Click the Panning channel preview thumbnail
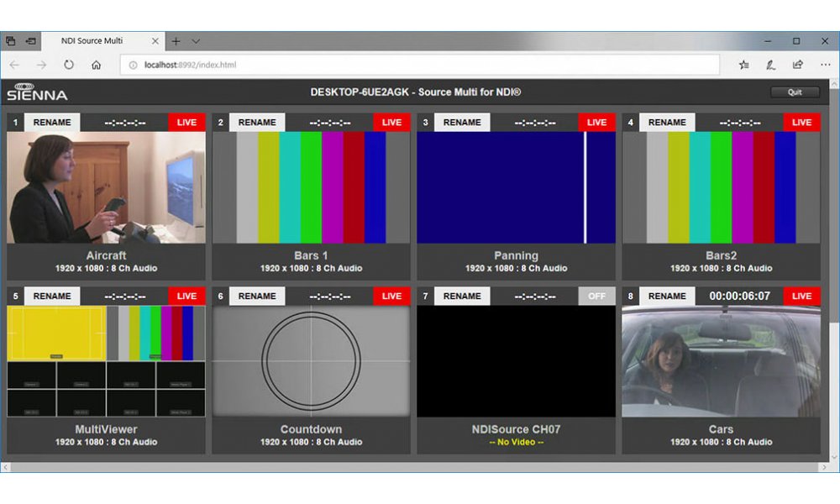The width and height of the screenshot is (840, 504). click(516, 187)
